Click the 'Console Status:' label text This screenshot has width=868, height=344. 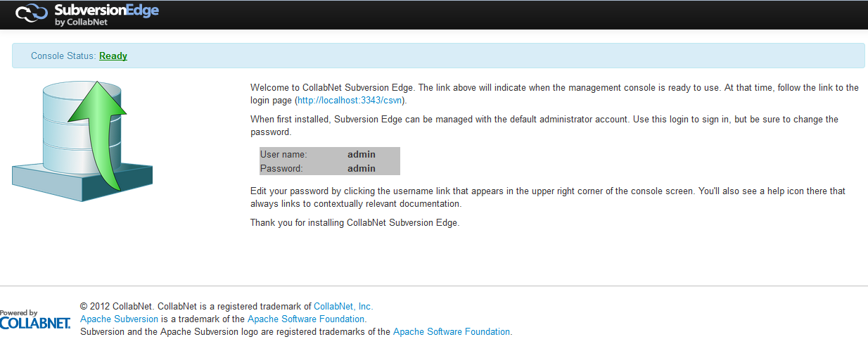point(63,56)
